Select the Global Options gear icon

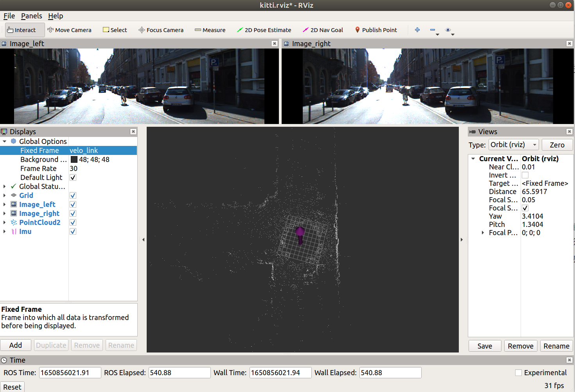(x=14, y=141)
